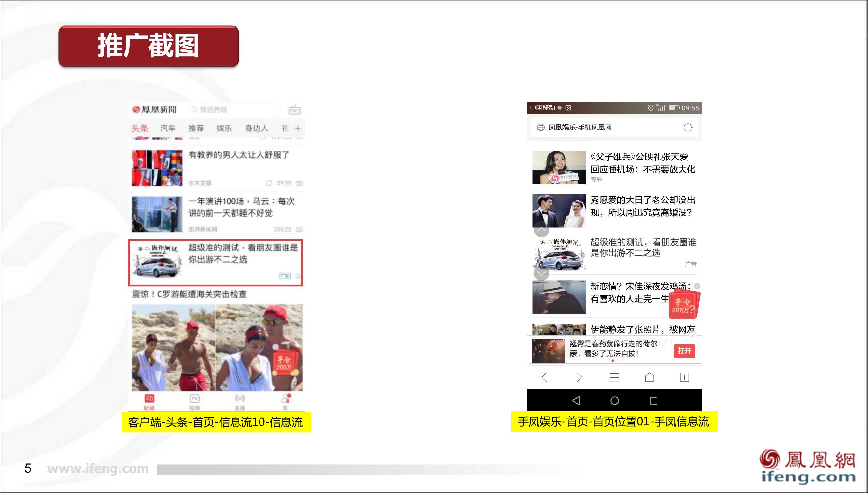The image size is (868, 493).
Task: Click the down chevron circle button
Action: pyautogui.click(x=541, y=273)
